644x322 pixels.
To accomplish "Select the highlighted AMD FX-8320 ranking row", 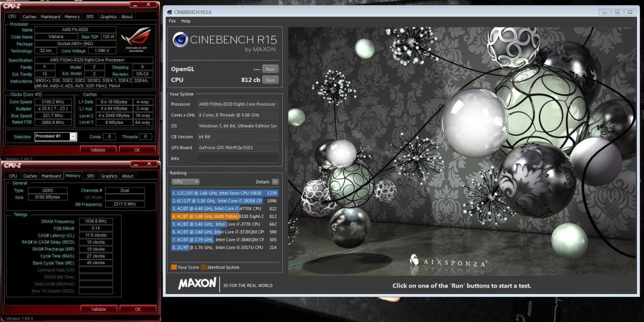I will 225,216.
